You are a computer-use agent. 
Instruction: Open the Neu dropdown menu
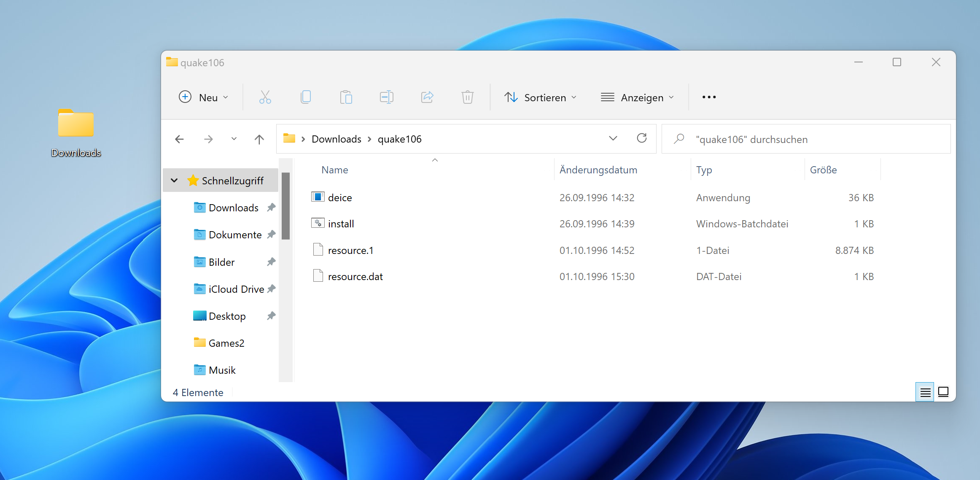tap(203, 97)
